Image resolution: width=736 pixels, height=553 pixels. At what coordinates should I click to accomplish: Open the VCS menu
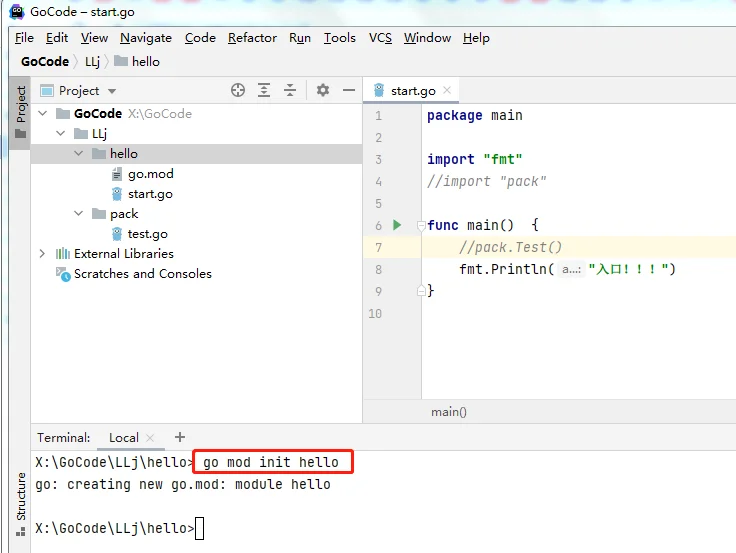pos(380,38)
